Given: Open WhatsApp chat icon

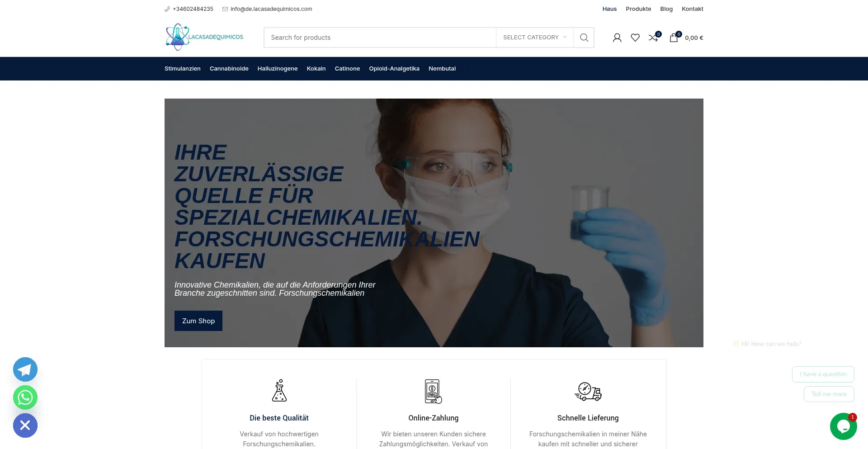Looking at the screenshot, I should 25,397.
